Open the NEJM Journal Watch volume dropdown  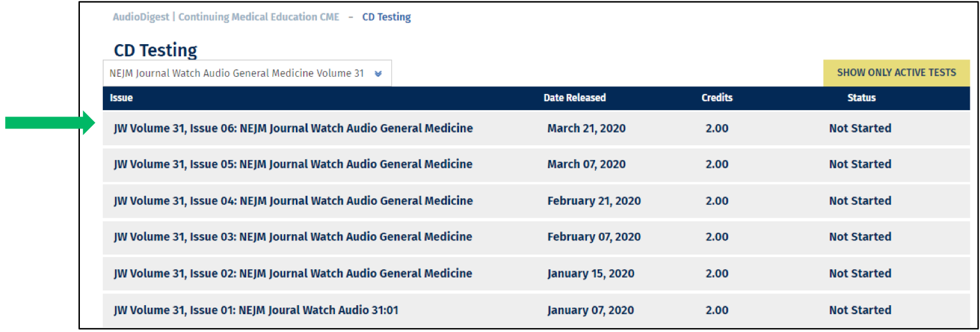[x=247, y=73]
